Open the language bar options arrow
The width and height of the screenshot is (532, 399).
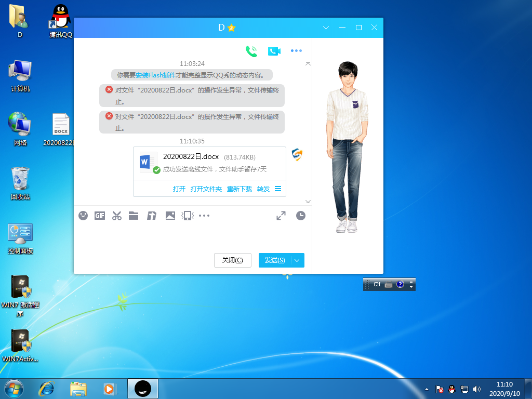[x=411, y=287]
